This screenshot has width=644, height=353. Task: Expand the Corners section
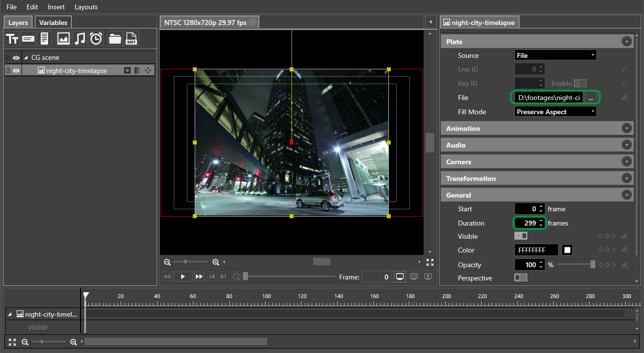(x=626, y=162)
